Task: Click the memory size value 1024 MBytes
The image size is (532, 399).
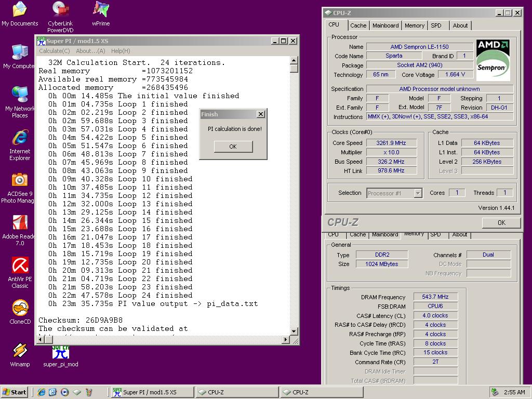Action: tap(382, 264)
